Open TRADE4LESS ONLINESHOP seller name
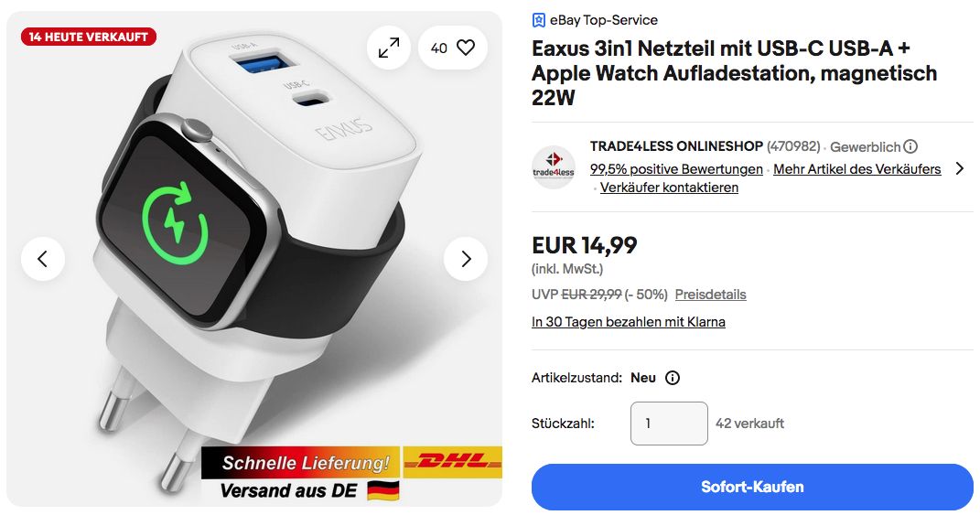This screenshot has width=980, height=515. 676,146
